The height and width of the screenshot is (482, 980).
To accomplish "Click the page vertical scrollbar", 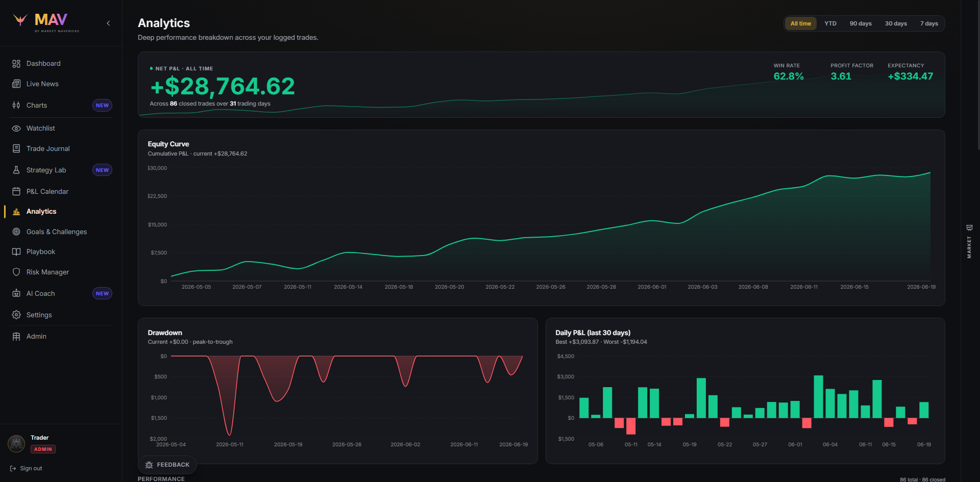I will [977, 74].
